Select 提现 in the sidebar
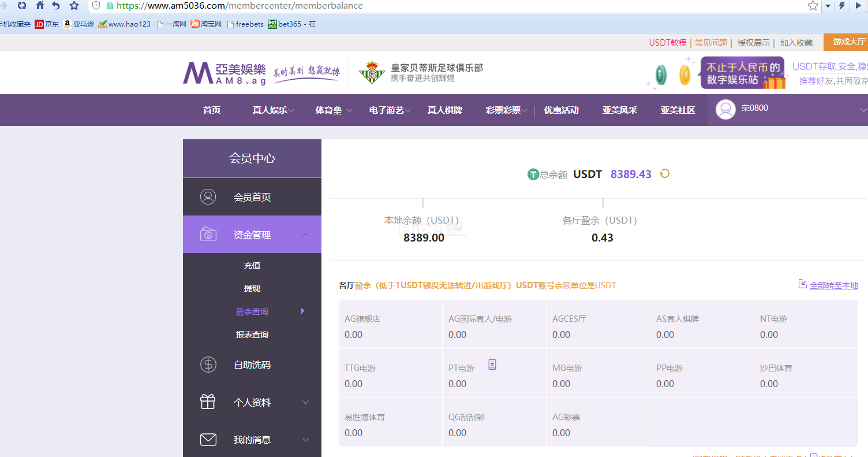868x457 pixels. click(252, 288)
